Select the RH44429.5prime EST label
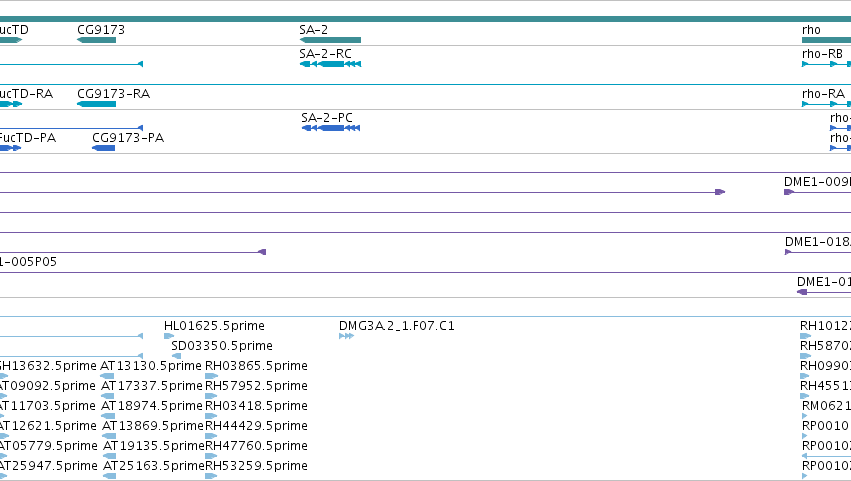The image size is (851, 481). click(x=256, y=426)
